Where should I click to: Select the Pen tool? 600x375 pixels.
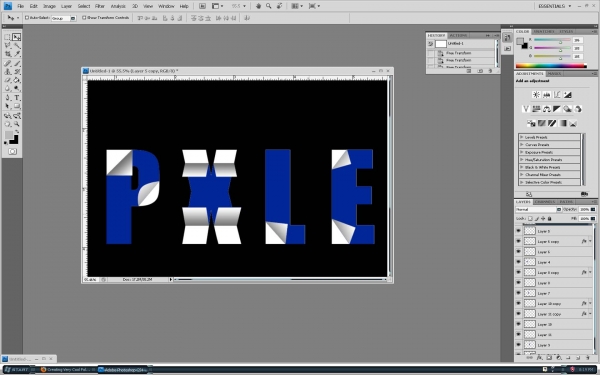click(x=7, y=98)
